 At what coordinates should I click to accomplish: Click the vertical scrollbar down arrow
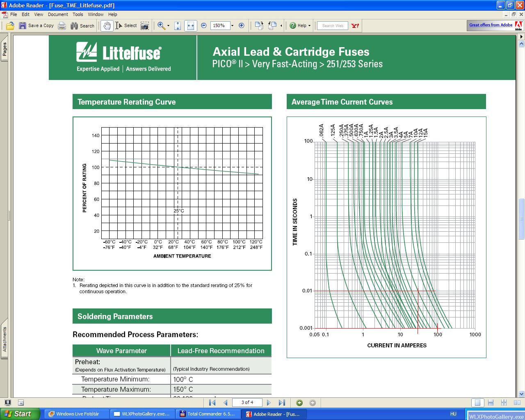coord(521,394)
